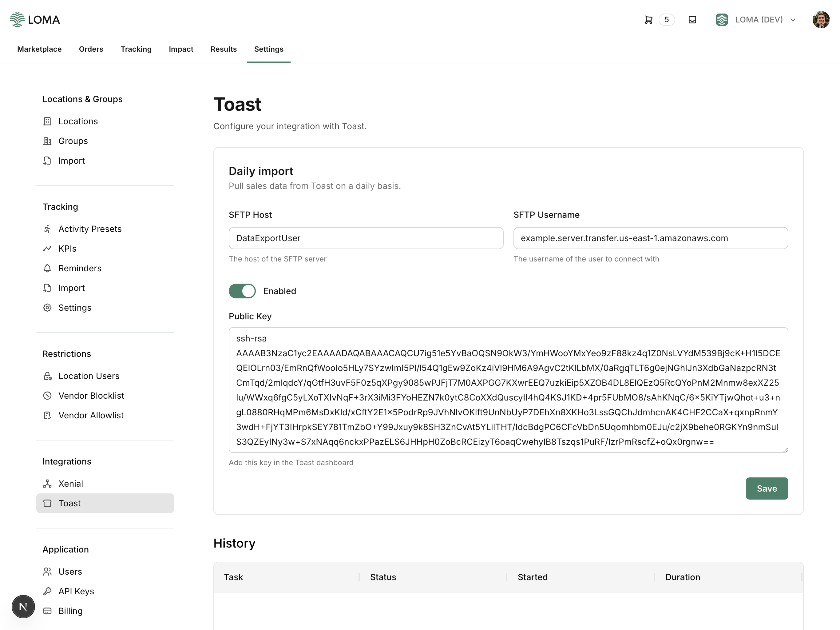
Task: Click the Vendor Blocklist icon
Action: [47, 396]
